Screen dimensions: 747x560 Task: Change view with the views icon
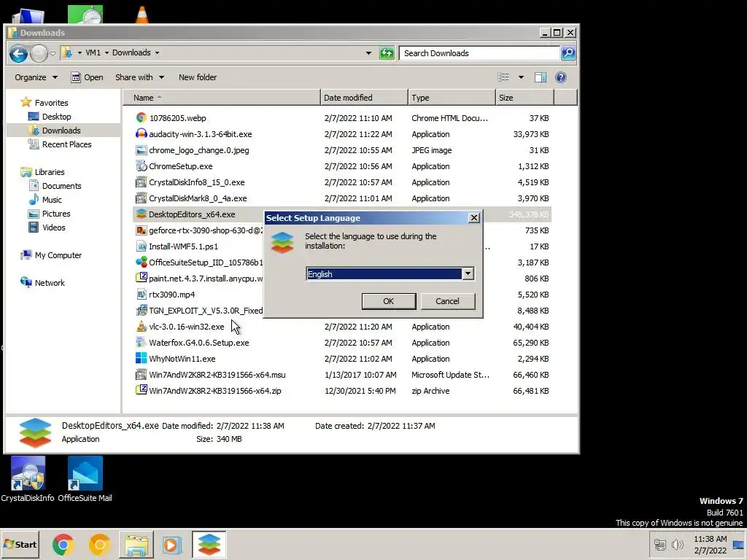pos(503,77)
